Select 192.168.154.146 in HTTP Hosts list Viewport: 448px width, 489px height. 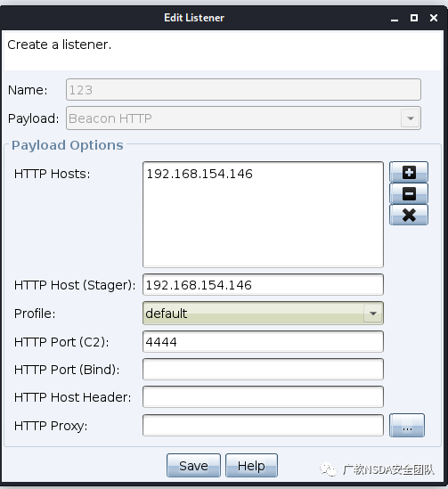click(x=200, y=174)
